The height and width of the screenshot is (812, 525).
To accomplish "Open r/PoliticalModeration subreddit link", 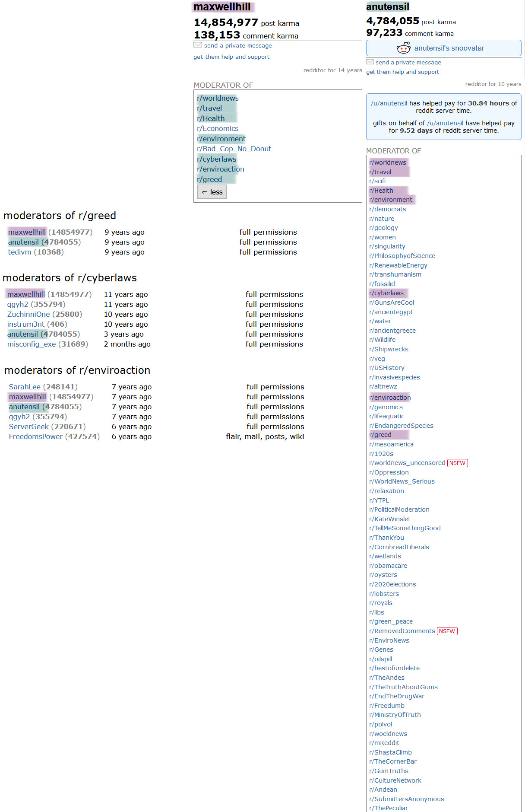I will click(x=399, y=509).
